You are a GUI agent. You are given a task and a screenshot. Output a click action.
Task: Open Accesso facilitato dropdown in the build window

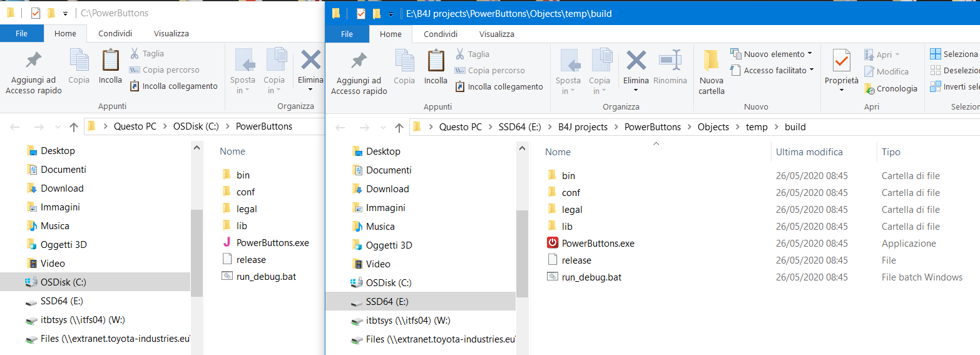pos(772,70)
